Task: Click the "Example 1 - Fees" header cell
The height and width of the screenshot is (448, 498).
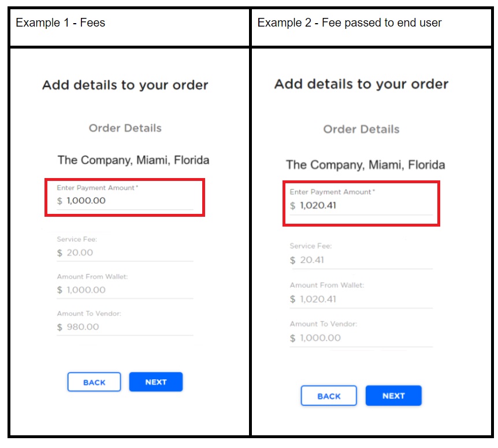Action: point(61,23)
